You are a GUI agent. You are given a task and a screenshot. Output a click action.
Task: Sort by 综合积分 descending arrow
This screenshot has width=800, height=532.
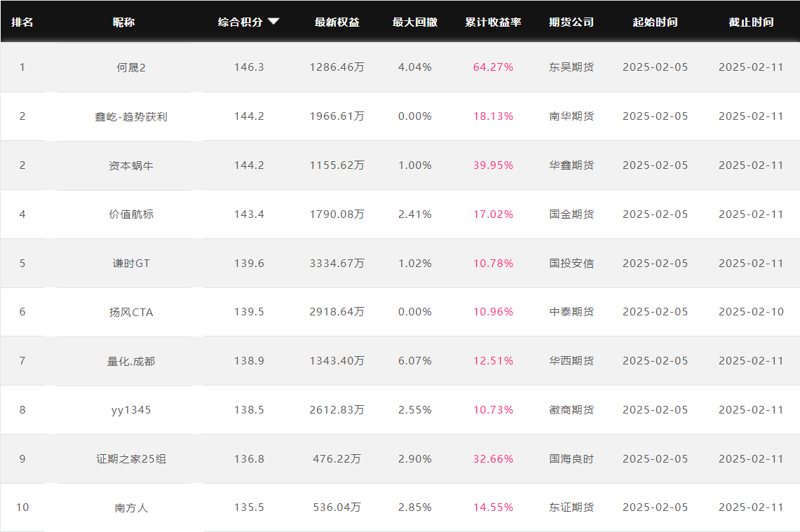(x=273, y=22)
